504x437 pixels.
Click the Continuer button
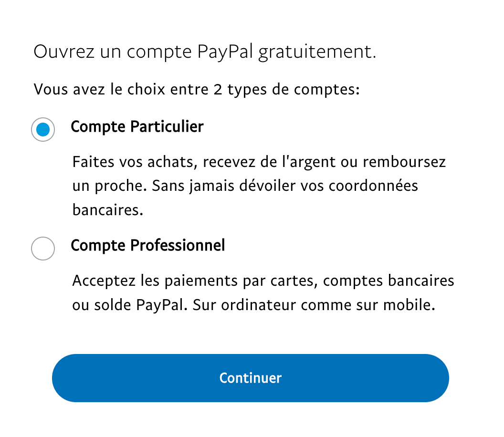point(251,378)
